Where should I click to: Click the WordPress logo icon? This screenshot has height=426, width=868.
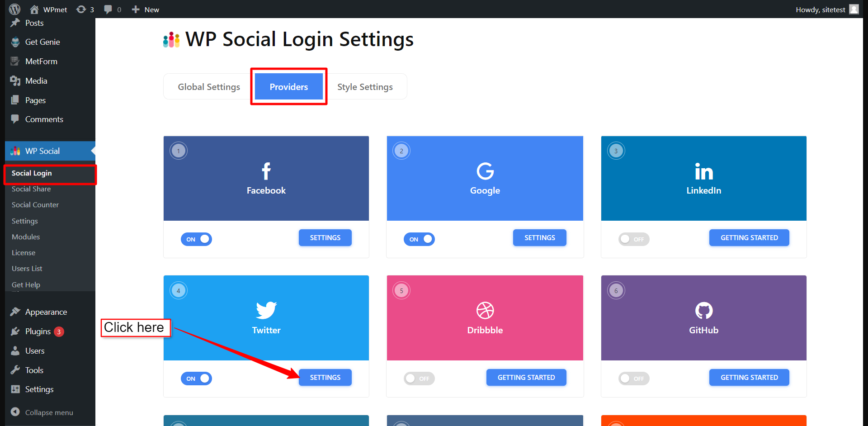(x=15, y=9)
